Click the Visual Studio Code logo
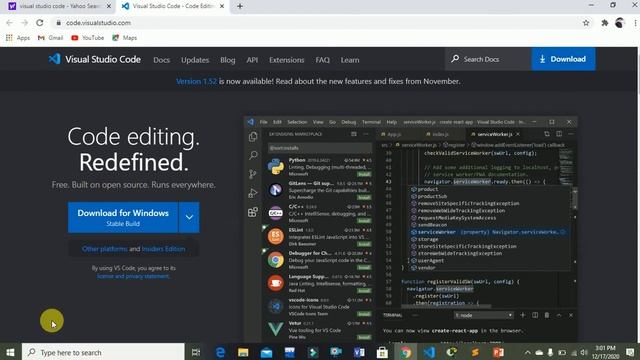The height and width of the screenshot is (360, 640). pos(94,59)
